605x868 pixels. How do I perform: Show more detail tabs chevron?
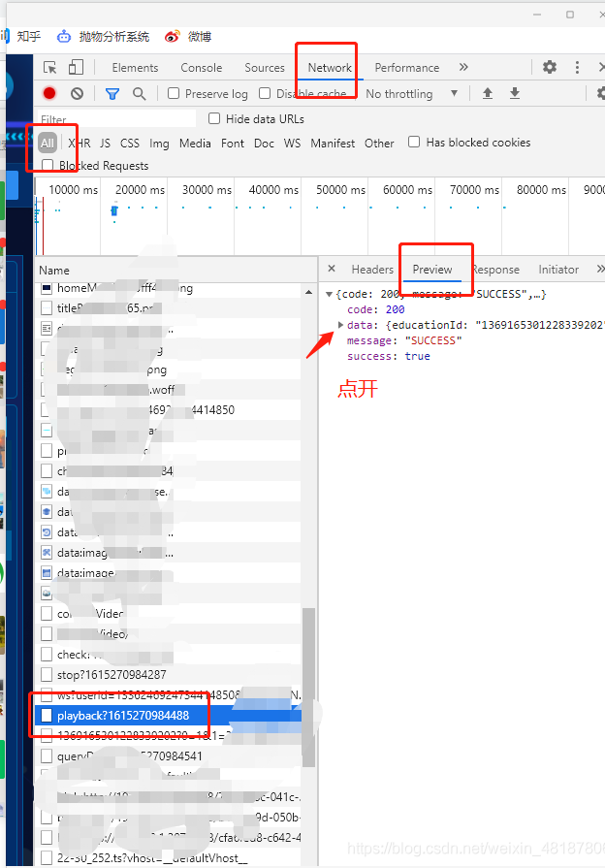[600, 269]
